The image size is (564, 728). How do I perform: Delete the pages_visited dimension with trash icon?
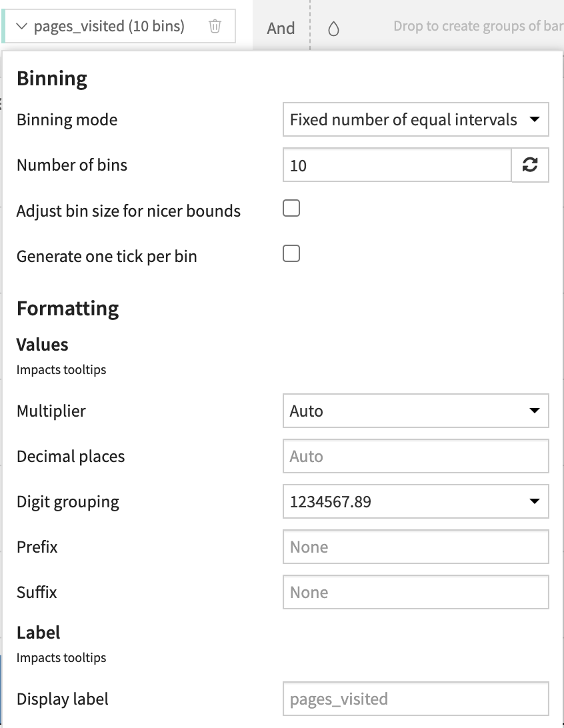coord(215,26)
